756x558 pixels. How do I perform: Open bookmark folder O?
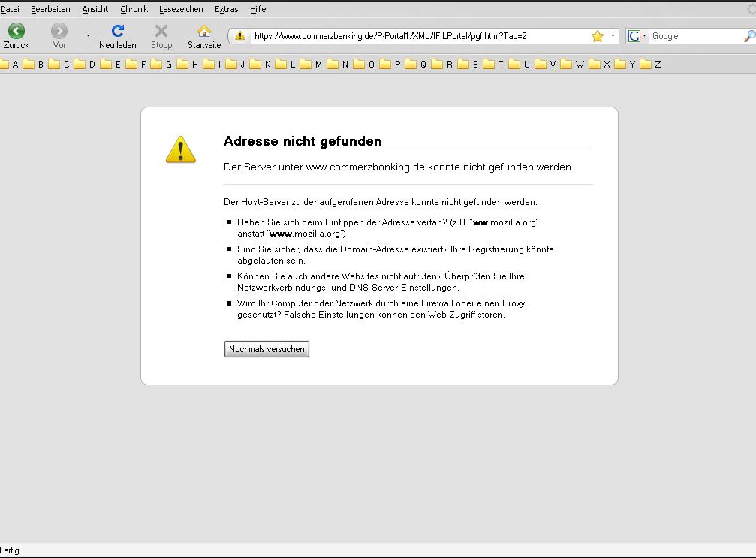click(364, 64)
